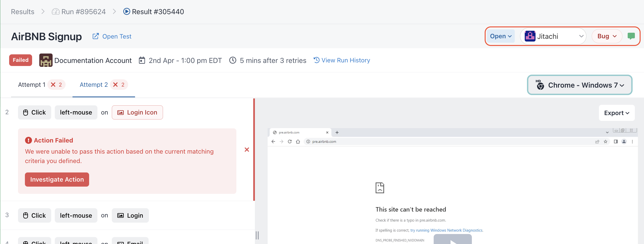Image resolution: width=644 pixels, height=244 pixels.
Task: Click the HD Chrome icon in browser selector
Action: (x=540, y=85)
